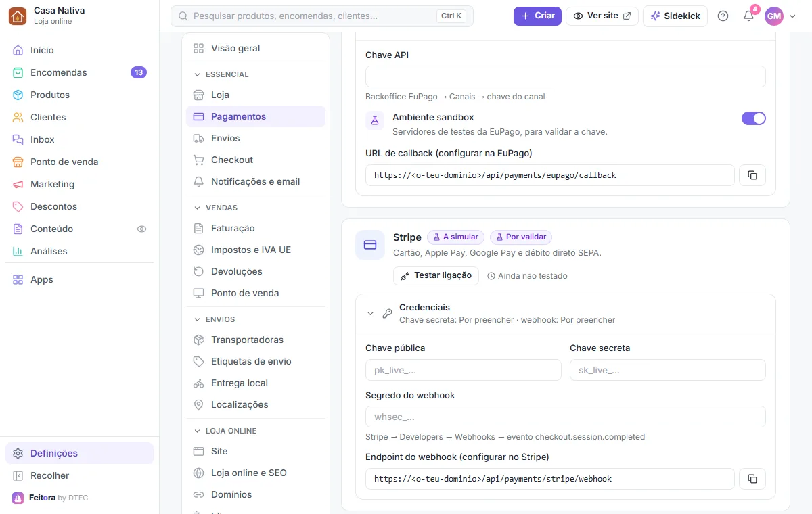Open Envios under Essencial settings
812x514 pixels.
[256, 138]
